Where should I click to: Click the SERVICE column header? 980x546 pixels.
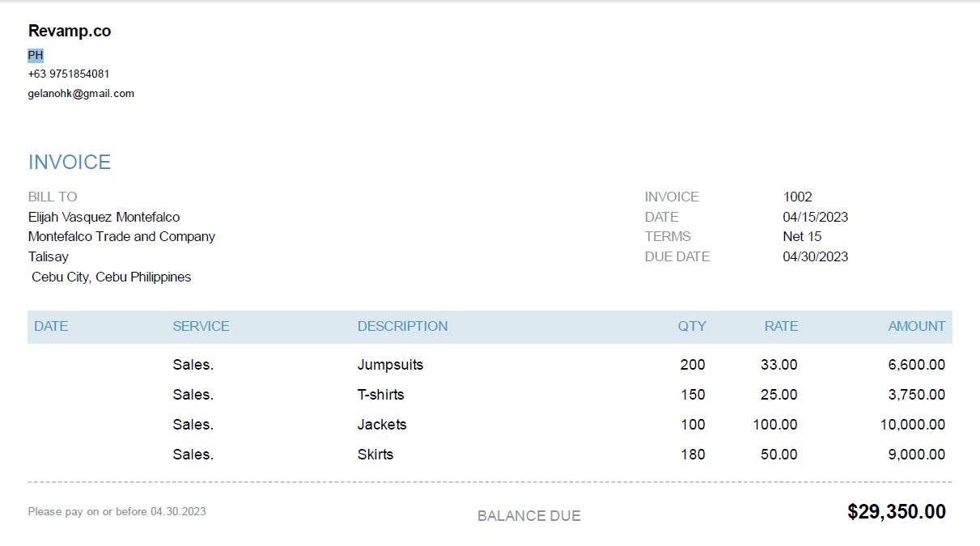(201, 326)
